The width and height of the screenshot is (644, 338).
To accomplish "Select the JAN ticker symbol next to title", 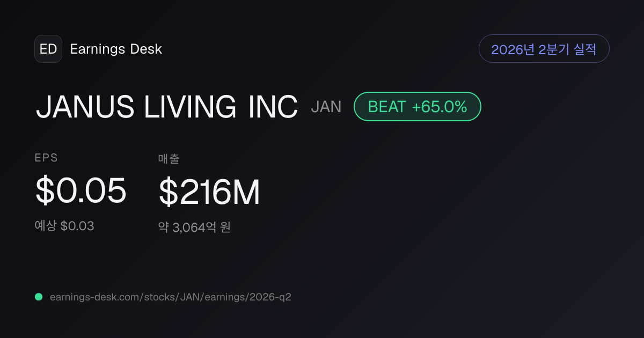I will (x=326, y=107).
